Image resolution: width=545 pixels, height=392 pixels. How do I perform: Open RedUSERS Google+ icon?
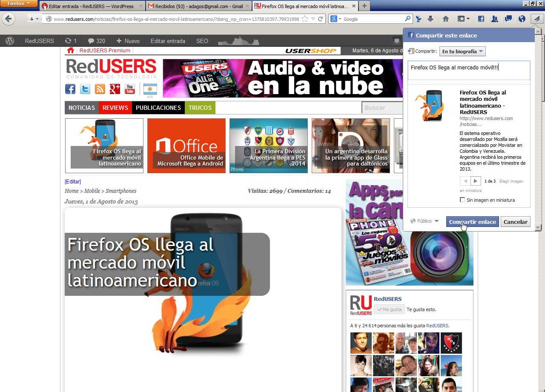[x=115, y=89]
